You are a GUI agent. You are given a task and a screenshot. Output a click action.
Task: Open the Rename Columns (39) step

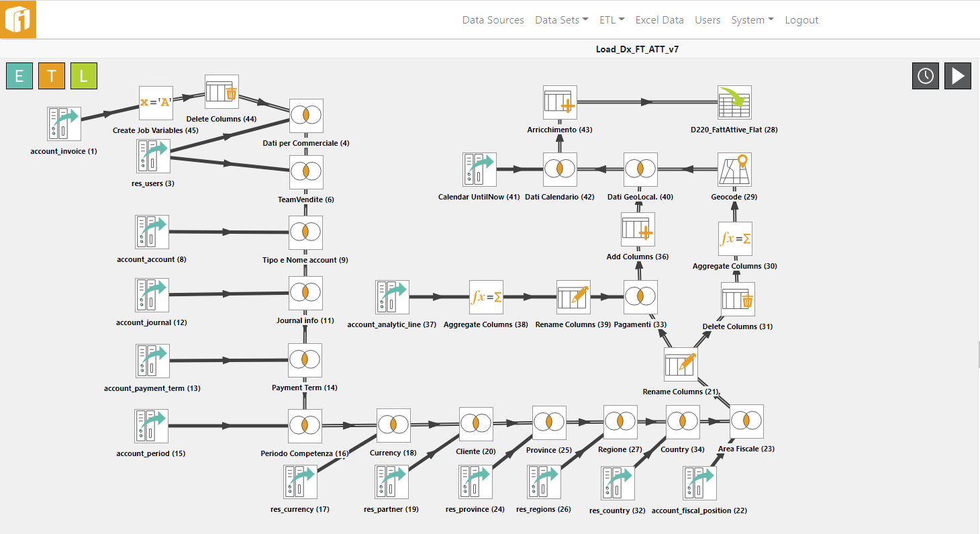coord(573,296)
